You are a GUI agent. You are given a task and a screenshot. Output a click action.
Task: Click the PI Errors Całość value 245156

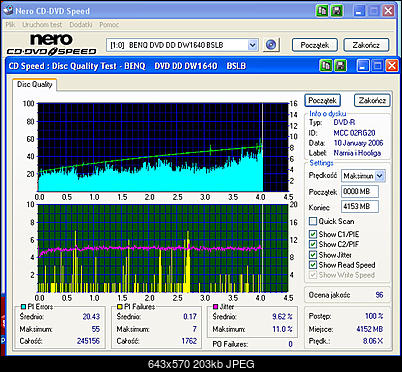click(88, 341)
